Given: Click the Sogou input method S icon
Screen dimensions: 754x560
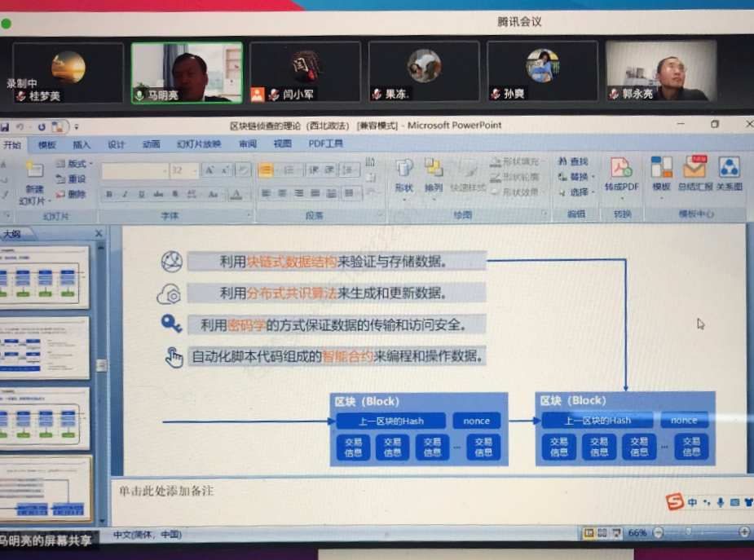Looking at the screenshot, I should [x=674, y=502].
